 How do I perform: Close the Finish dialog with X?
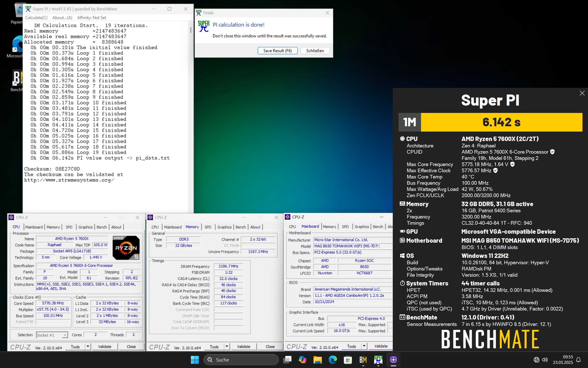(327, 13)
